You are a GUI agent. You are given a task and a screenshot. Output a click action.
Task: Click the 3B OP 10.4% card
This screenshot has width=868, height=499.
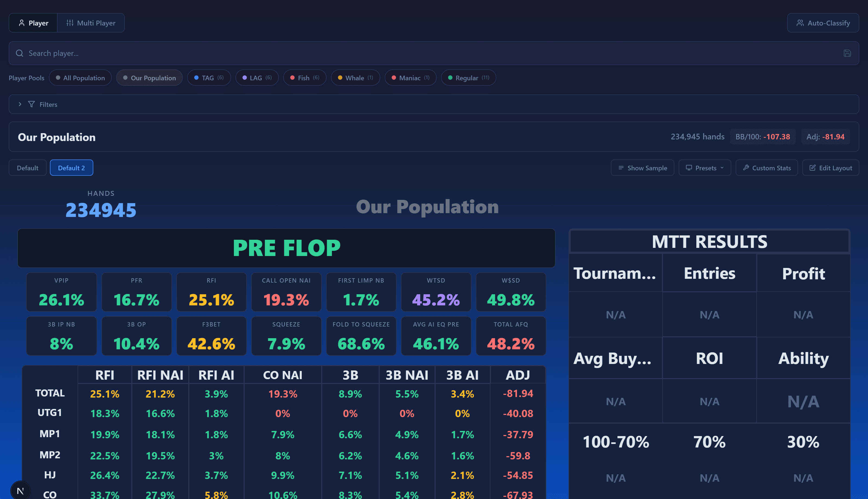coord(136,336)
